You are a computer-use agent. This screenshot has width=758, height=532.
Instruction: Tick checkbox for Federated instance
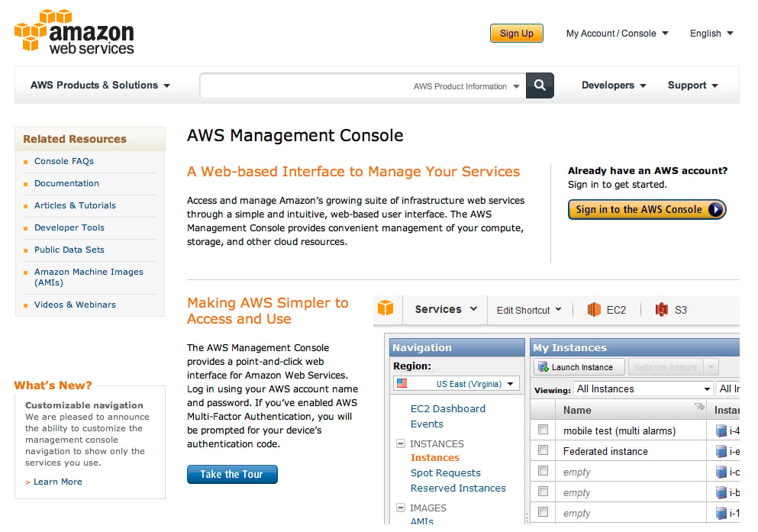click(544, 450)
